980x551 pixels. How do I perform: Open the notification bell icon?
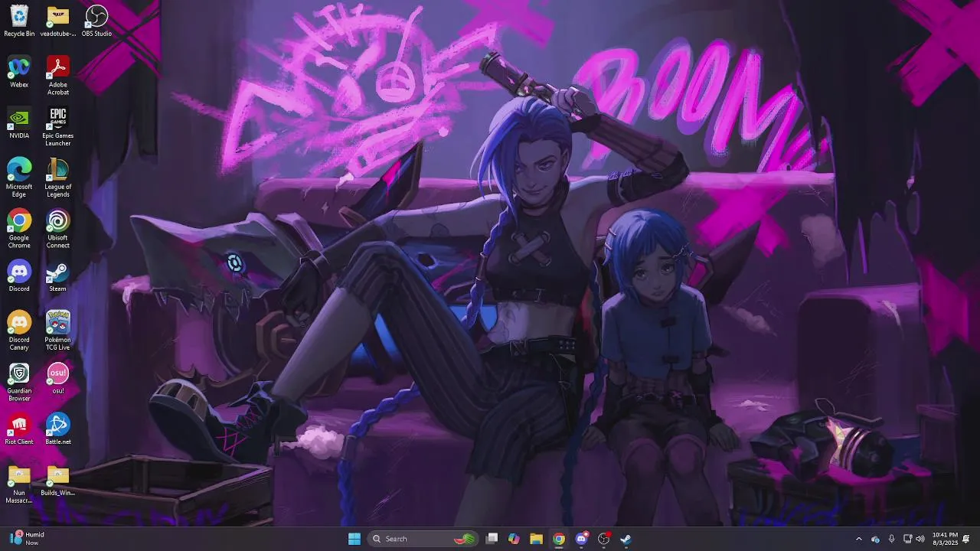pos(967,539)
